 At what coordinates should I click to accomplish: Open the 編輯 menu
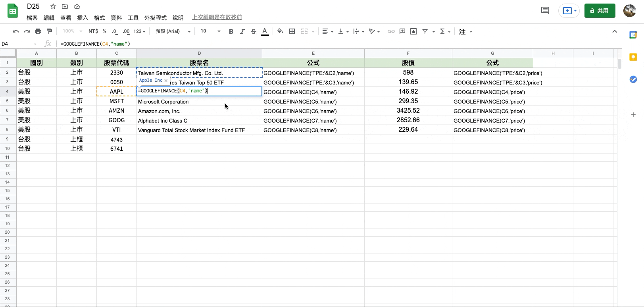coord(49,17)
